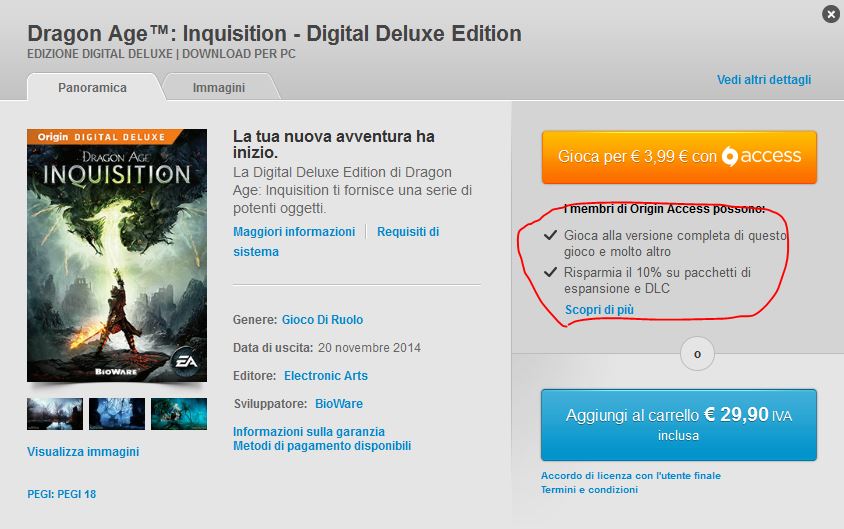Open the Requisiti di sistema link
The width and height of the screenshot is (844, 529).
click(x=336, y=242)
